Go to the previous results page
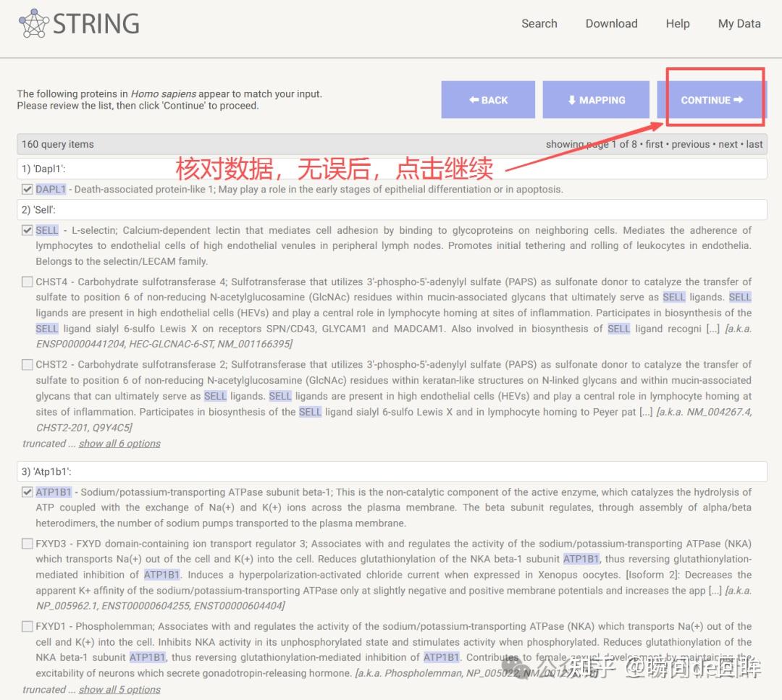Screen dimensions: 782x700 click(x=690, y=144)
